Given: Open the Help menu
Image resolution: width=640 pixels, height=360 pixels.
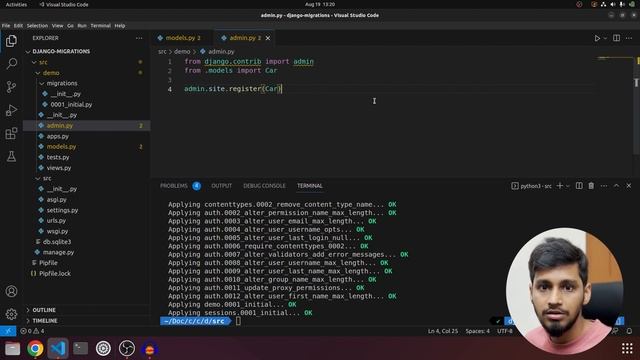Looking at the screenshot, I should (120, 26).
